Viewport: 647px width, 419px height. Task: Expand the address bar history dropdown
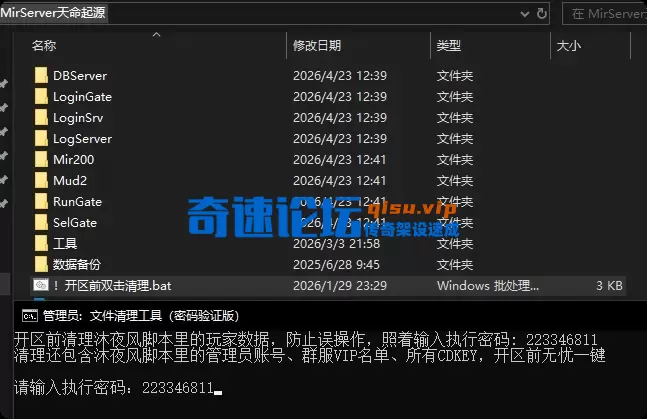click(x=525, y=14)
